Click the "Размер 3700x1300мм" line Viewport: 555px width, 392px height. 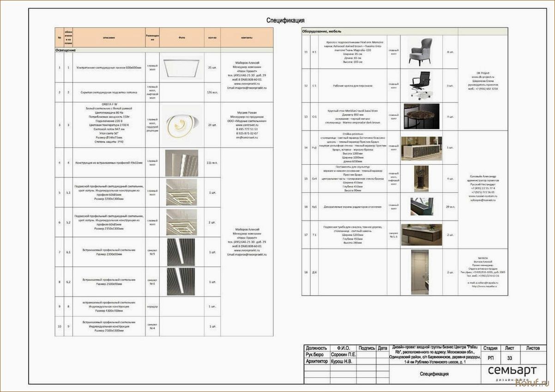[x=109, y=198]
